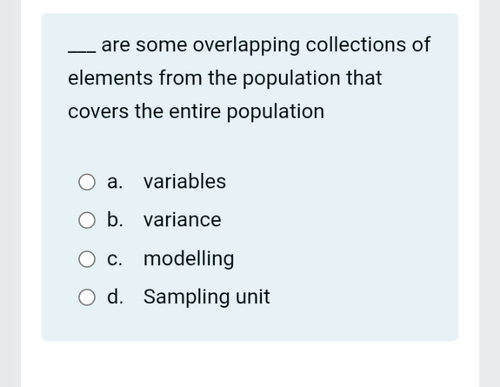Click the blank underline starting the question
The image size is (500, 387).
(x=82, y=52)
